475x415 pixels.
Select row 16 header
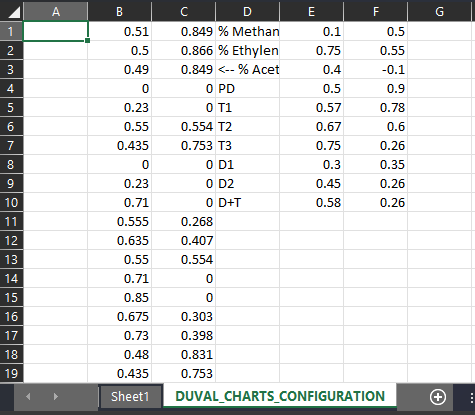pos(11,316)
